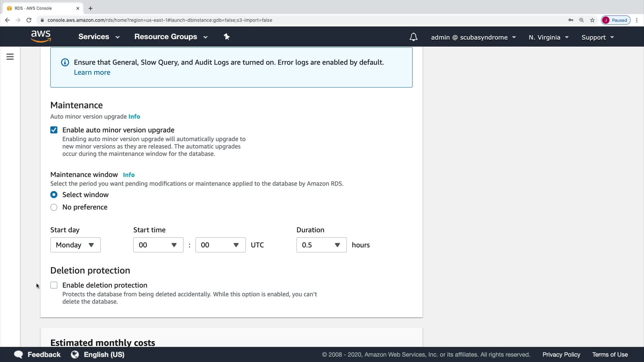Open the Resource Groups menu

tap(171, 37)
